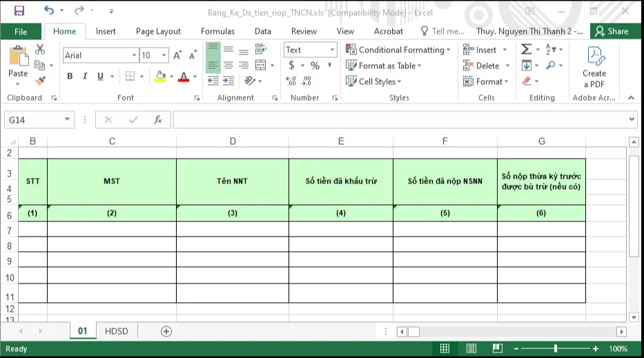Click the yellow fill color swatch
Viewport: 644px width, 358px height.
pyautogui.click(x=160, y=77)
